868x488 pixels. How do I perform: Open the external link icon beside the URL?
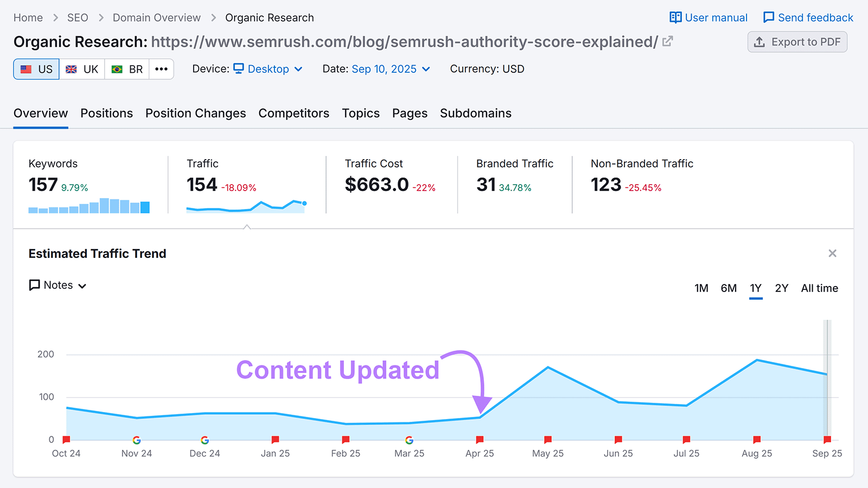click(x=668, y=41)
